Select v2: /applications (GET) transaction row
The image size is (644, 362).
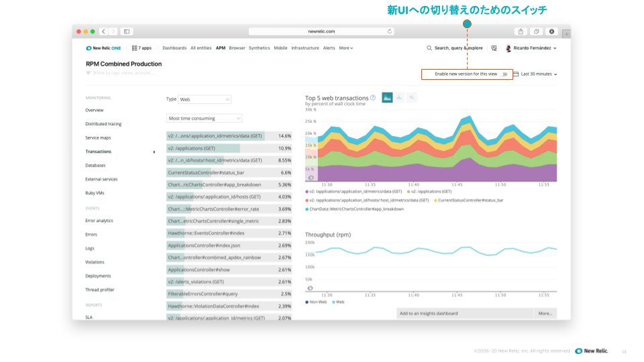coord(229,148)
